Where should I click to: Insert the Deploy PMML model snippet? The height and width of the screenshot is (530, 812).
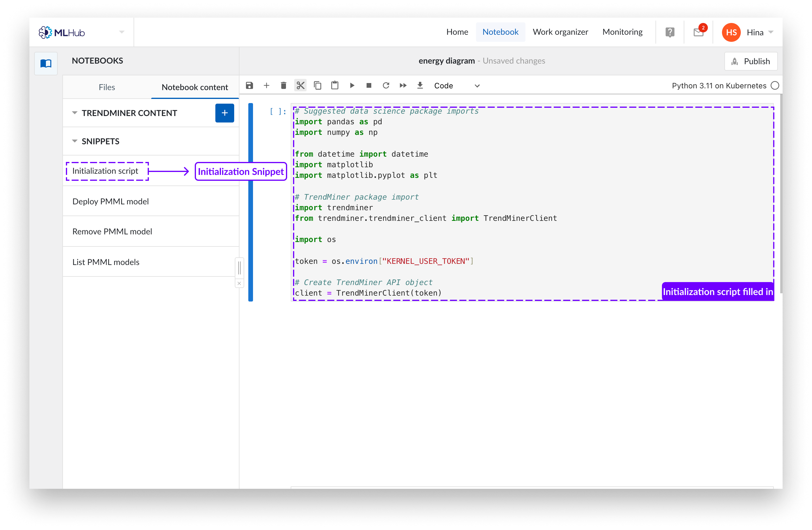tap(111, 201)
